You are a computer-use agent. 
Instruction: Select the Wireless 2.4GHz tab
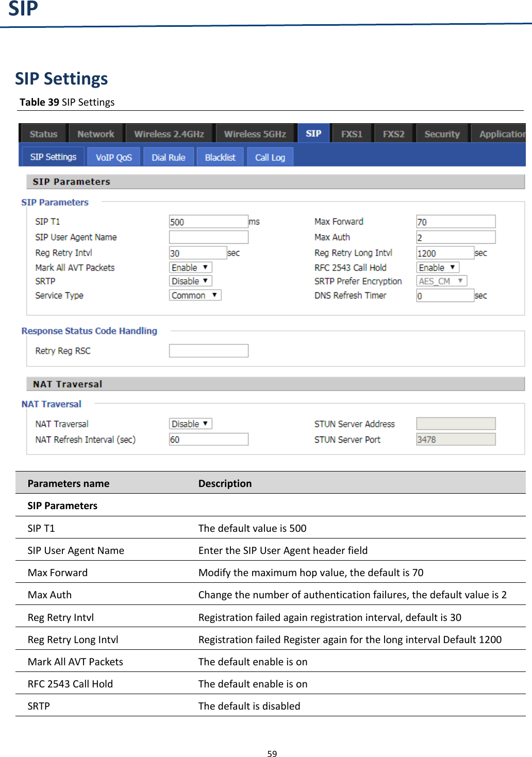click(169, 133)
